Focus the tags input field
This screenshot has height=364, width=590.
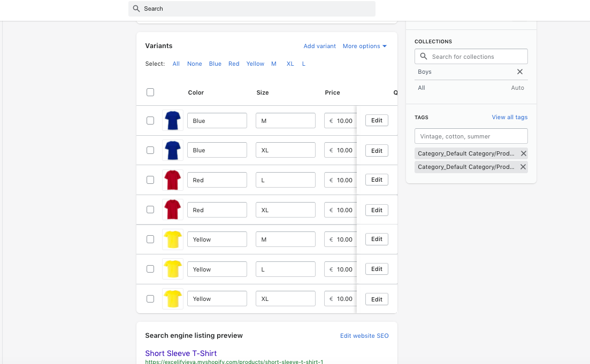pyautogui.click(x=471, y=136)
